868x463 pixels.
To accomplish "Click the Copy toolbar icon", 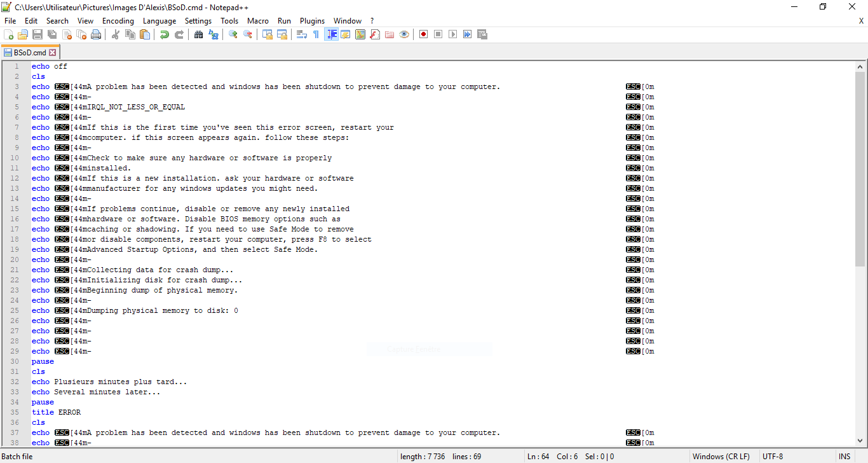I will [130, 34].
